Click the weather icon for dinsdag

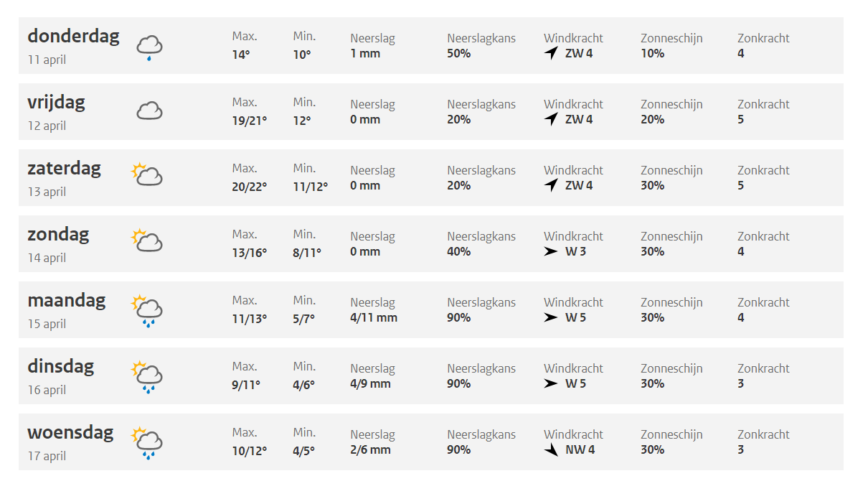[x=147, y=377]
